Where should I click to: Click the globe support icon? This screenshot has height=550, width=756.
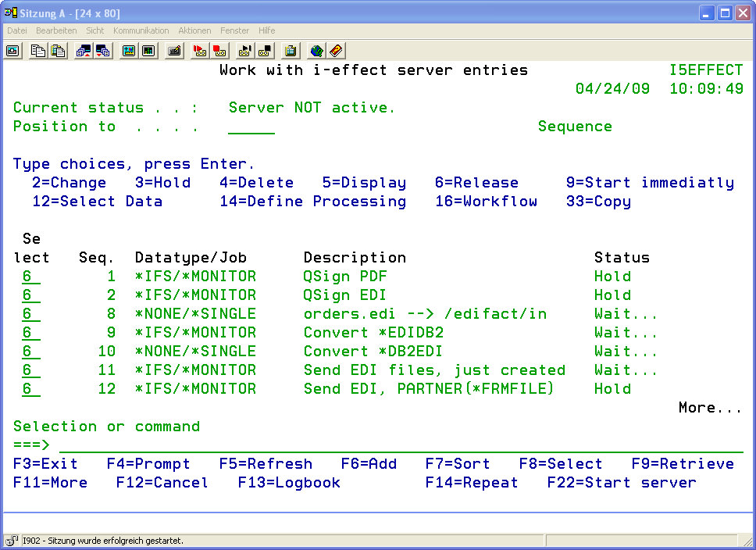point(316,51)
